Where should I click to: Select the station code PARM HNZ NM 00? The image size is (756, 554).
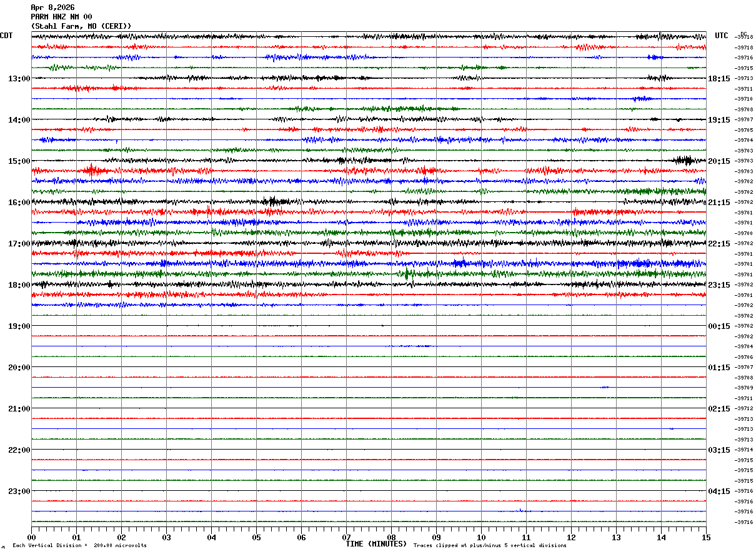61,17
